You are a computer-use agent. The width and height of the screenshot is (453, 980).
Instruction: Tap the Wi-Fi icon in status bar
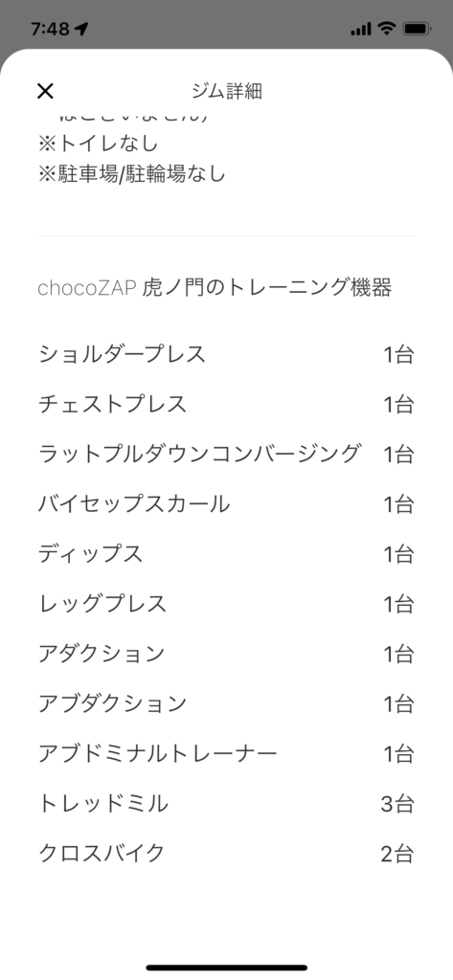pyautogui.click(x=387, y=29)
